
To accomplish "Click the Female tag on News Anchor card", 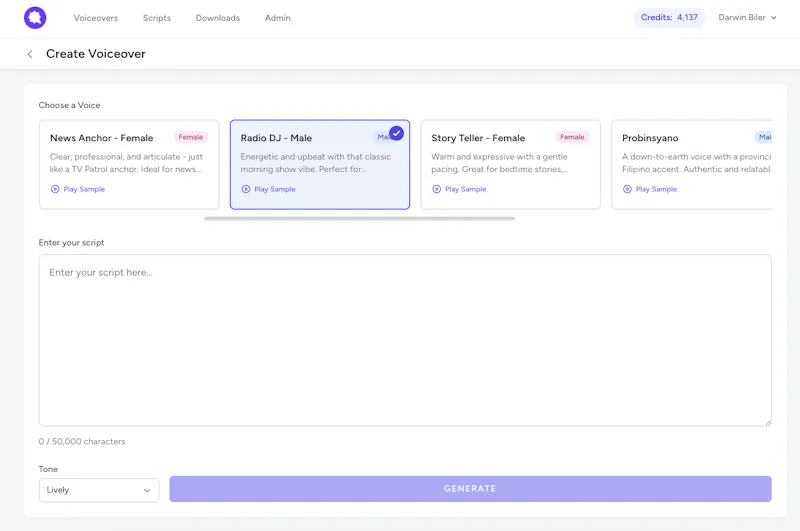I will click(191, 137).
